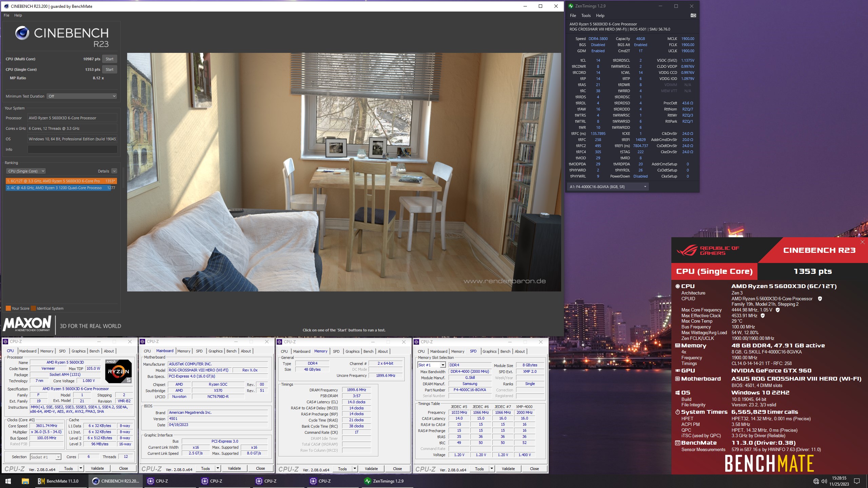
Task: Open Windows Start menu
Action: (x=8, y=481)
